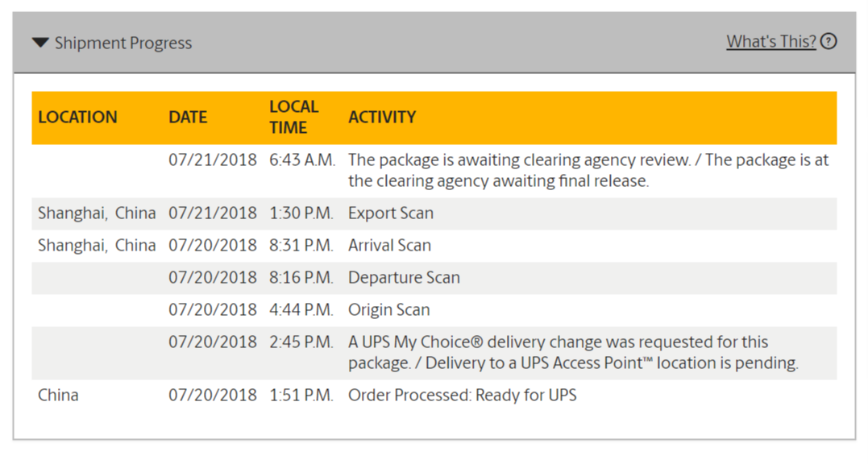The width and height of the screenshot is (868, 464).
Task: Click Shanghai, China in the Arrival Scan row
Action: [x=97, y=246]
